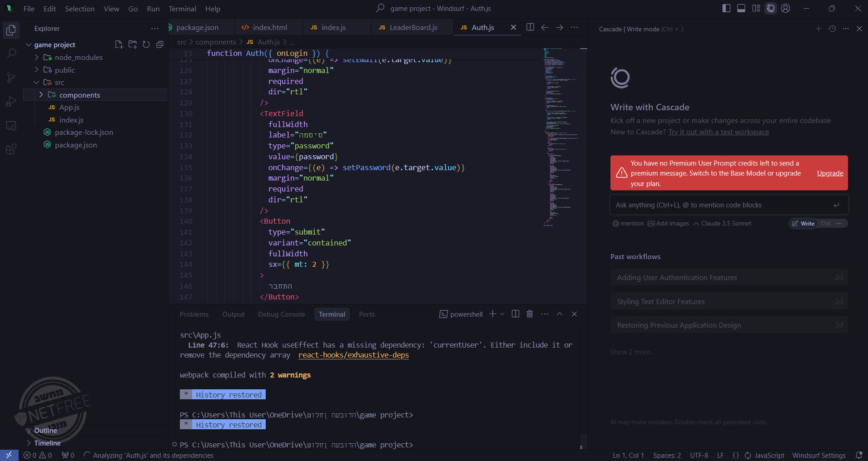Viewport: 868px width, 461px height.
Task: Split the editor to the right
Action: tap(530, 27)
